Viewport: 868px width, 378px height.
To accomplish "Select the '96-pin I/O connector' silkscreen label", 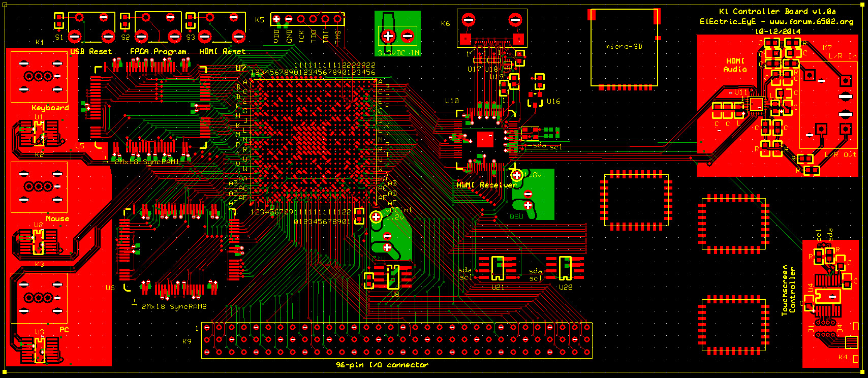I will point(382,365).
